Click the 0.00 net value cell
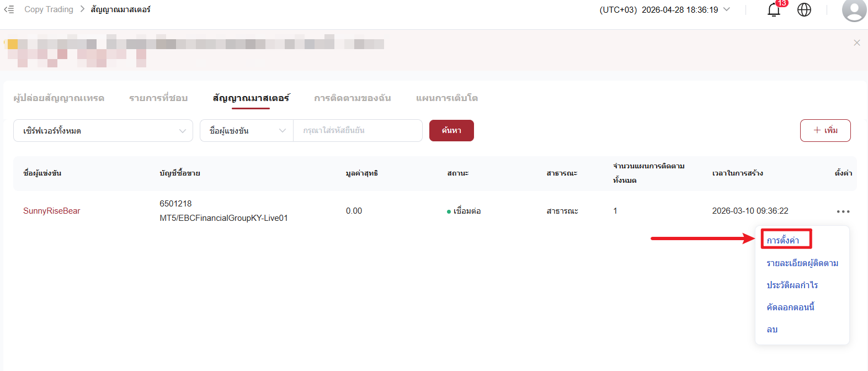Screen dimensions: 868x371 point(354,211)
